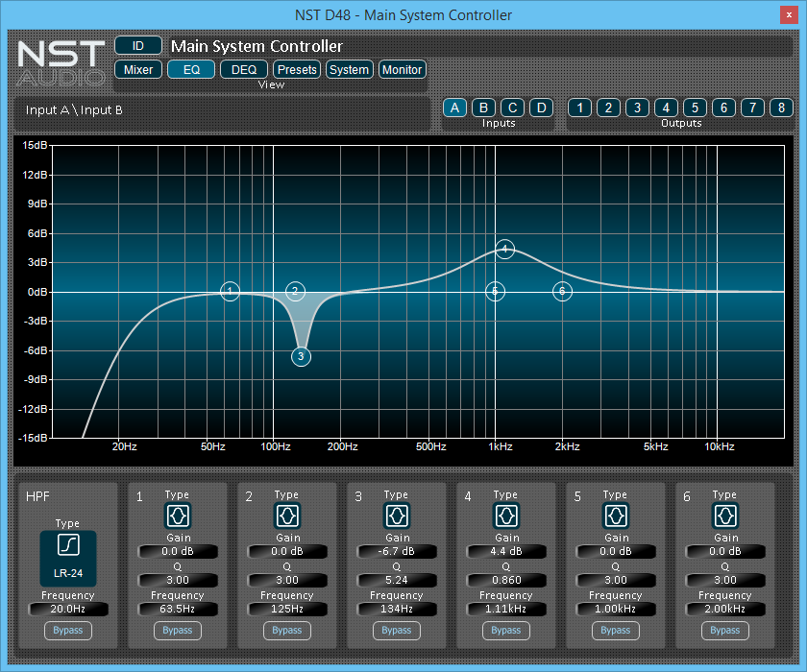807x672 pixels.
Task: Click band 6 Frequency field showing 2.00kHz
Action: tap(725, 610)
